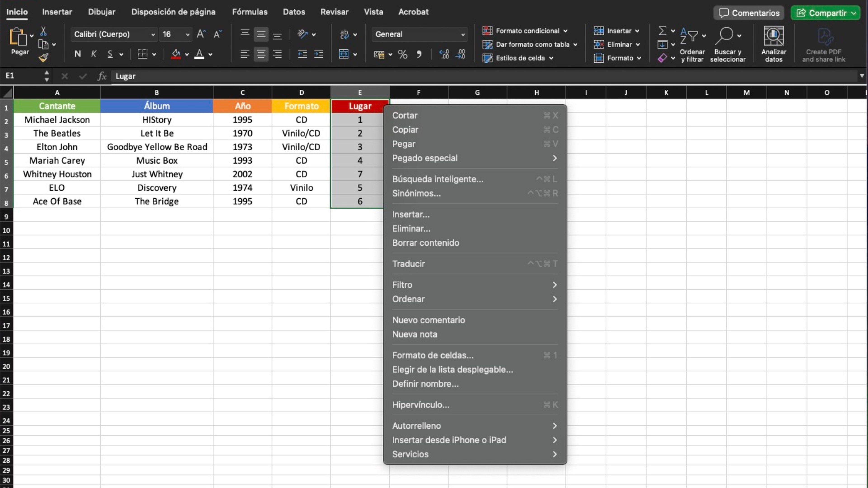Open the Fórmulas ribbon tab
The image size is (868, 488).
click(x=250, y=12)
